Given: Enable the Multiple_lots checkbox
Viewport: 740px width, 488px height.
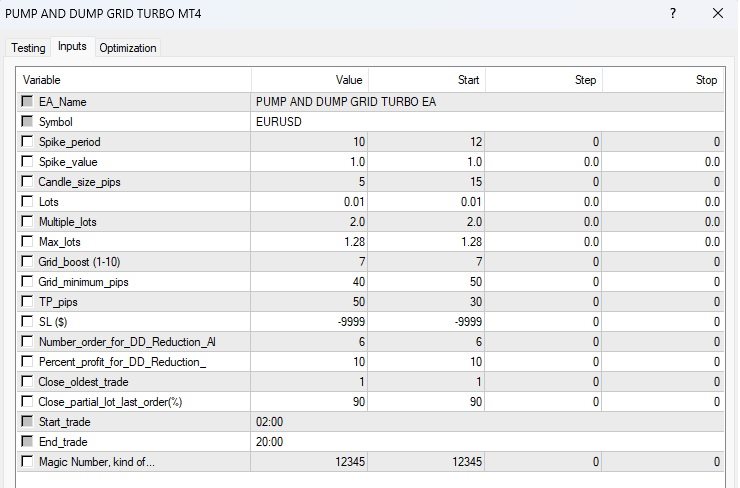Looking at the screenshot, I should click(x=27, y=221).
